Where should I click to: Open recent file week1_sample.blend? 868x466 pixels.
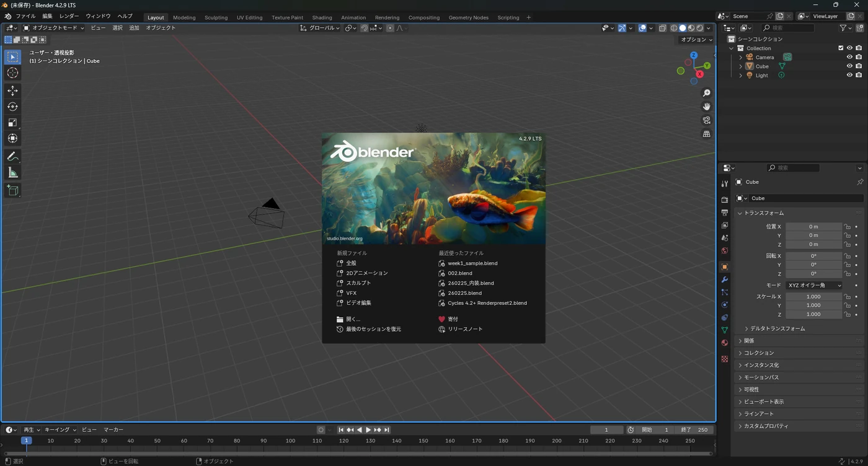click(472, 263)
